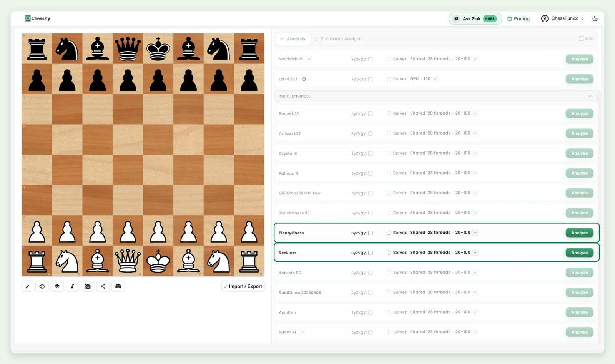Switch to Full Game Analysis tab
This screenshot has width=615, height=364.
(x=339, y=39)
